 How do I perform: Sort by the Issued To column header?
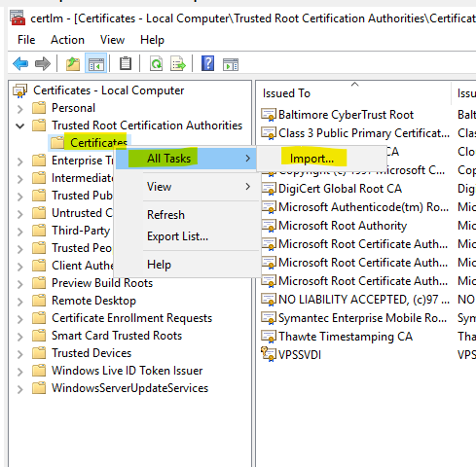(x=353, y=93)
